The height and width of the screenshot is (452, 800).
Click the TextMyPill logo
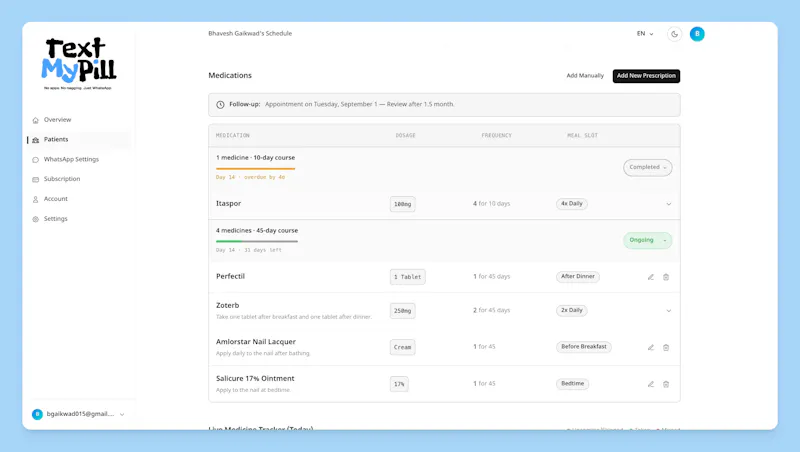pos(79,63)
